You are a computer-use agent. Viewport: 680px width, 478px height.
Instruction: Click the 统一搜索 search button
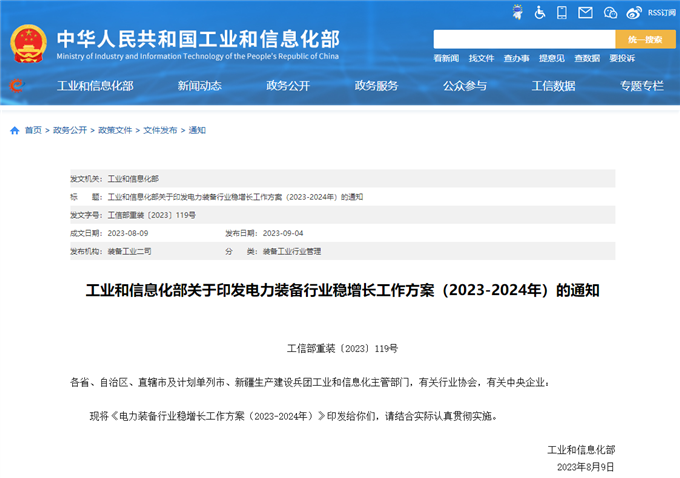tap(645, 39)
